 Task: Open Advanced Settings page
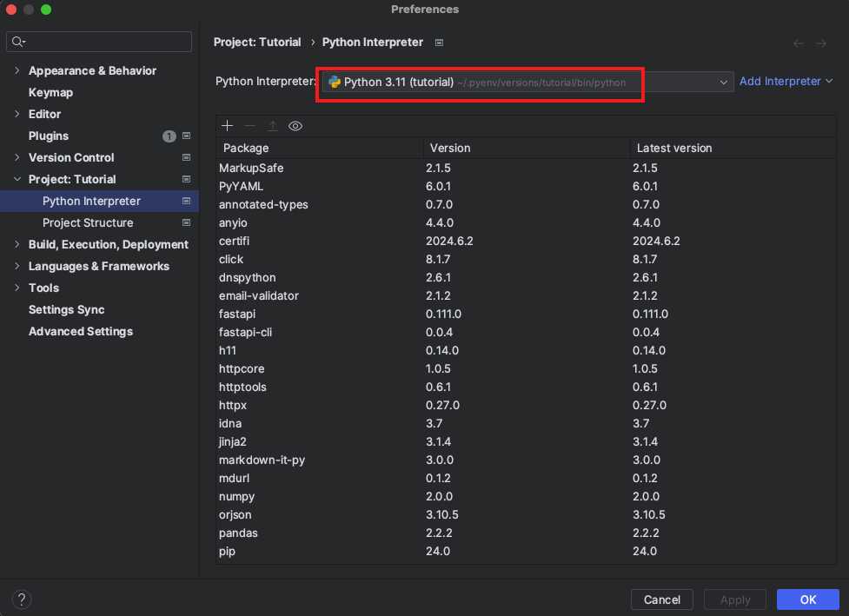(x=81, y=331)
